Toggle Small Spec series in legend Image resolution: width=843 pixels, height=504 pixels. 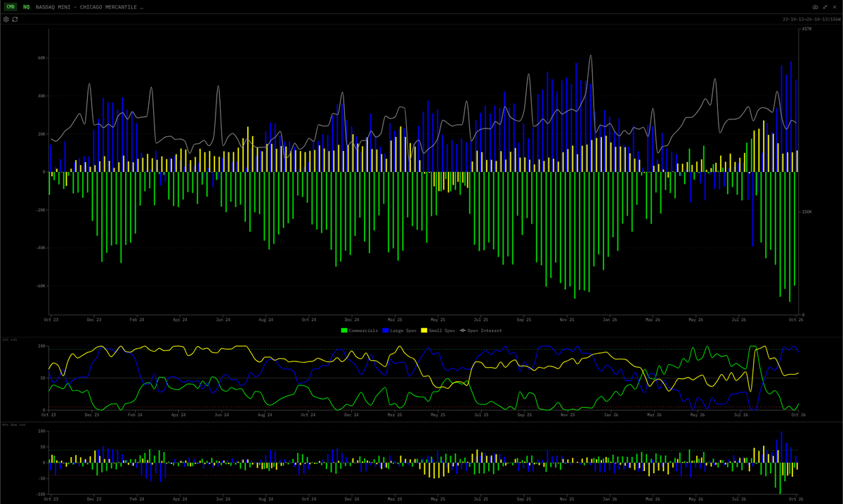tap(438, 330)
